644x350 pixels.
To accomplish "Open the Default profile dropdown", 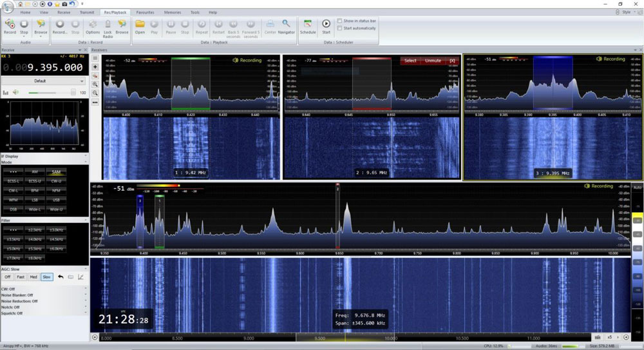I will 44,81.
